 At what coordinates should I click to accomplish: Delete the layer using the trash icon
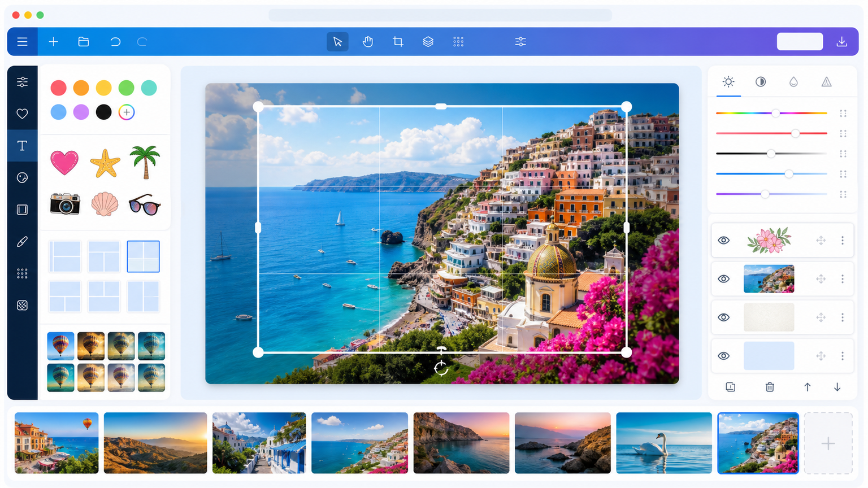(770, 387)
